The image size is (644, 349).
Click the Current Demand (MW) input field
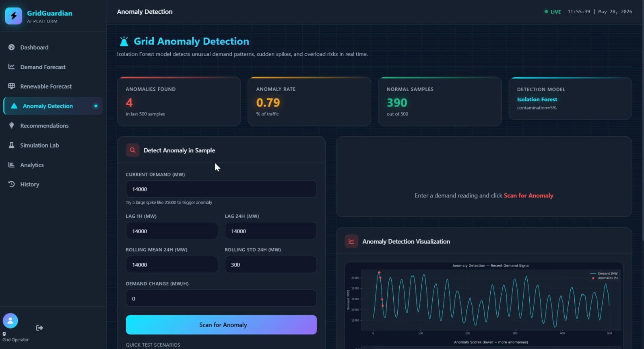pos(221,189)
